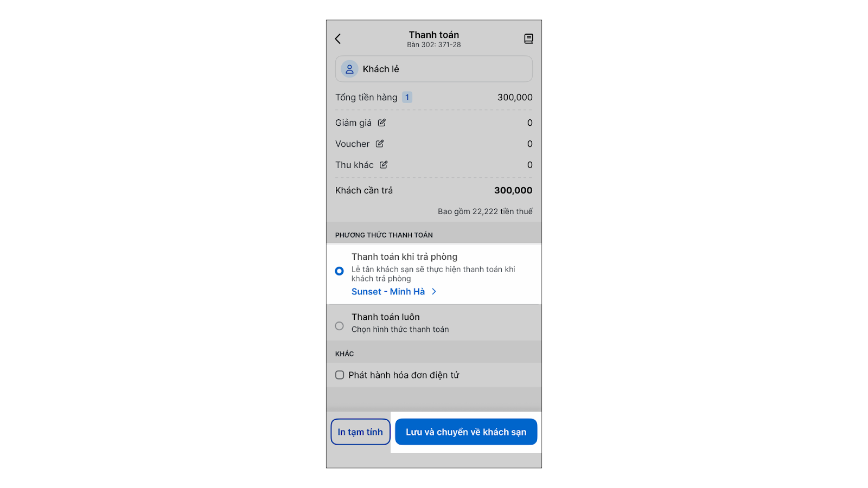868x488 pixels.
Task: Tap the customer avatar icon
Action: (x=349, y=69)
